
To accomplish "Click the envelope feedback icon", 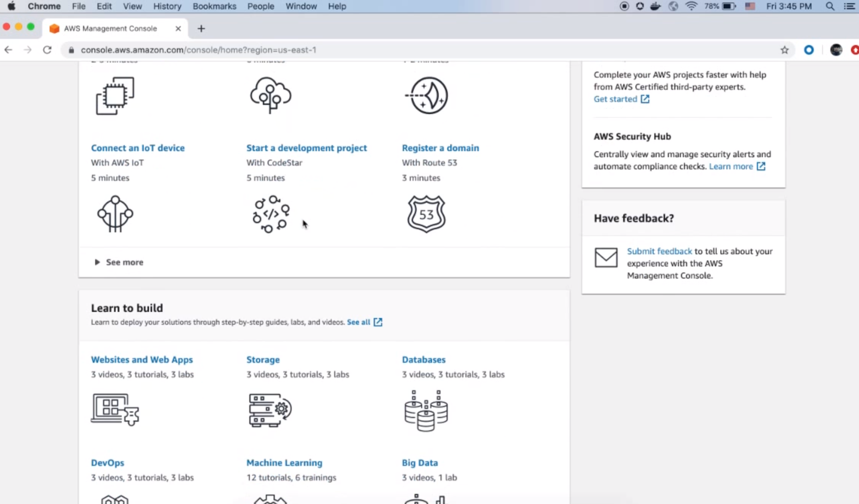I will (606, 257).
